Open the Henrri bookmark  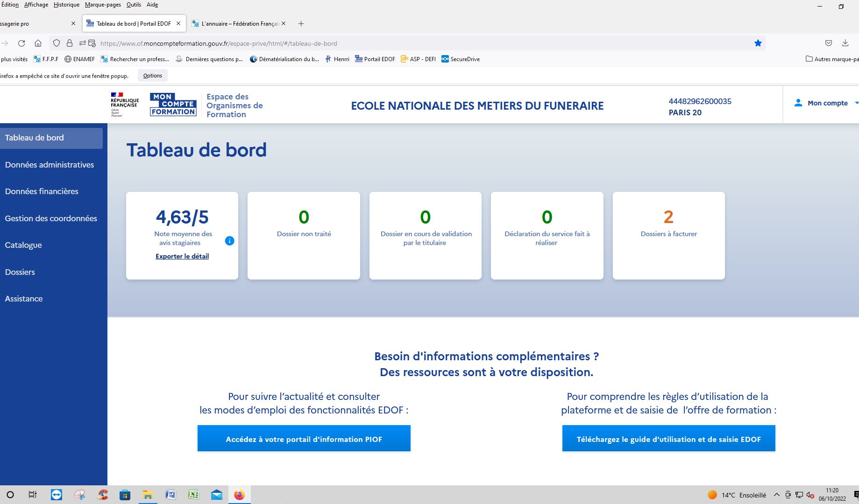(337, 59)
